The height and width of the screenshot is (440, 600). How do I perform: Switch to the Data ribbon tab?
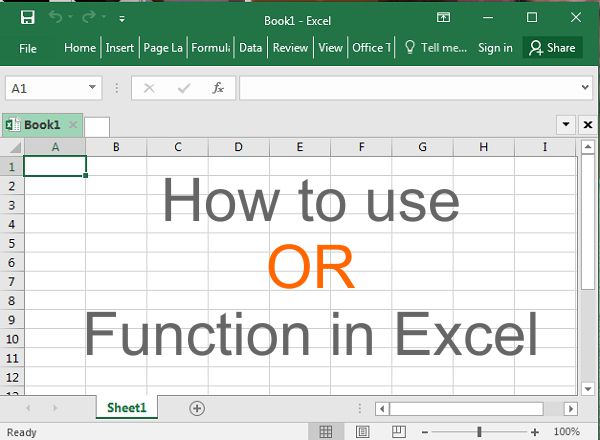tap(251, 48)
